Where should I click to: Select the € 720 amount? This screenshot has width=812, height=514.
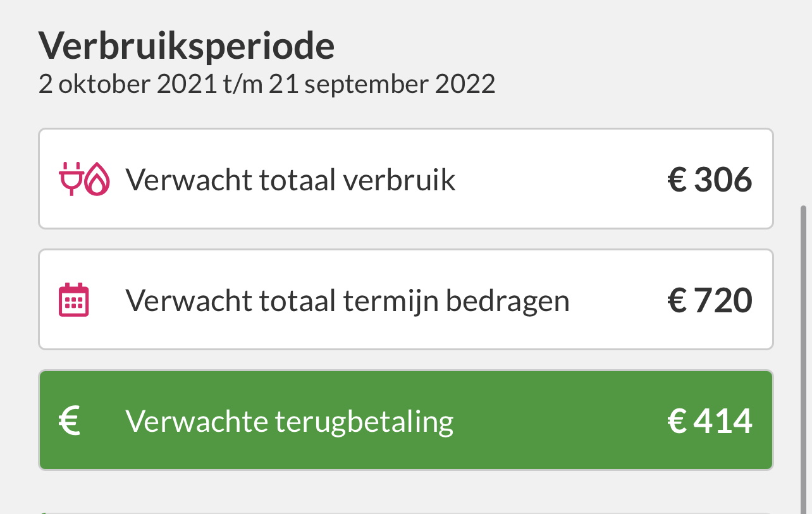[710, 301]
